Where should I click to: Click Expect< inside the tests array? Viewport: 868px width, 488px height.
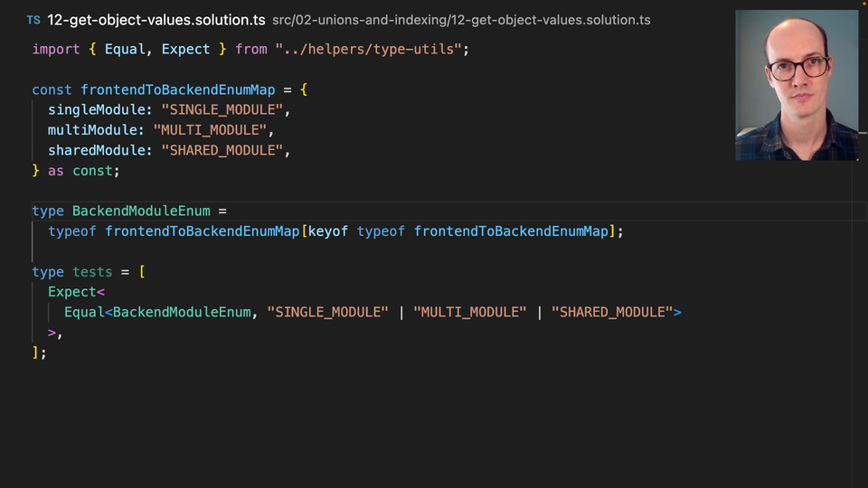[x=76, y=292]
